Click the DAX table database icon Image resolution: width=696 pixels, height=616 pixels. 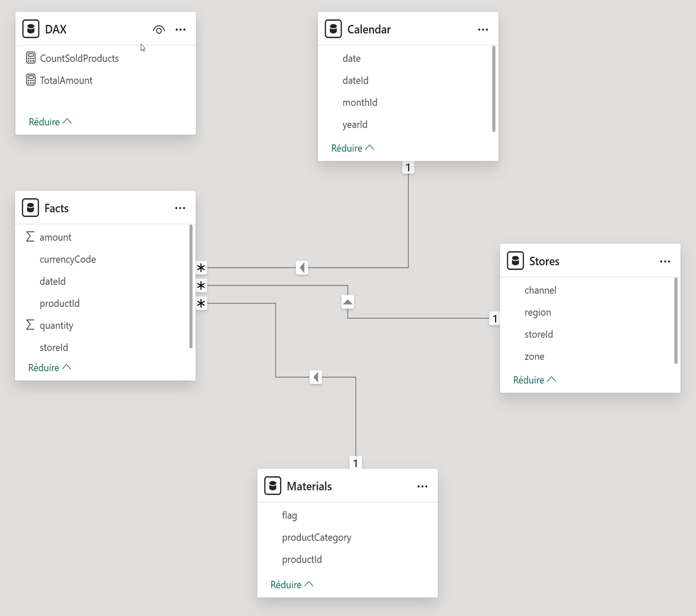31,29
